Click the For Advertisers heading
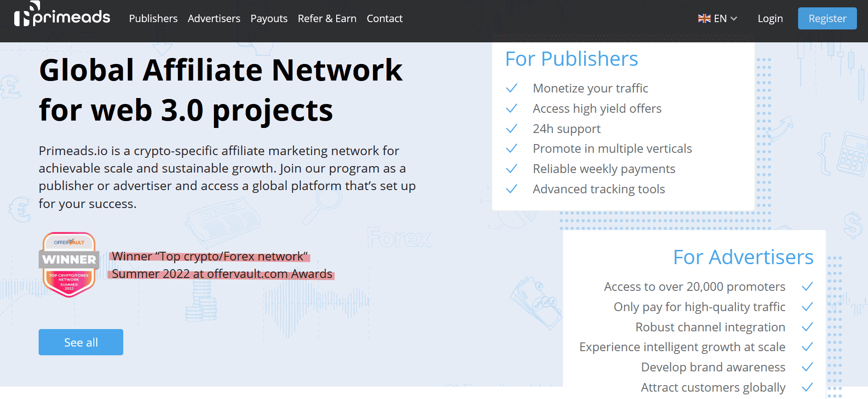868x399 pixels. (x=743, y=257)
